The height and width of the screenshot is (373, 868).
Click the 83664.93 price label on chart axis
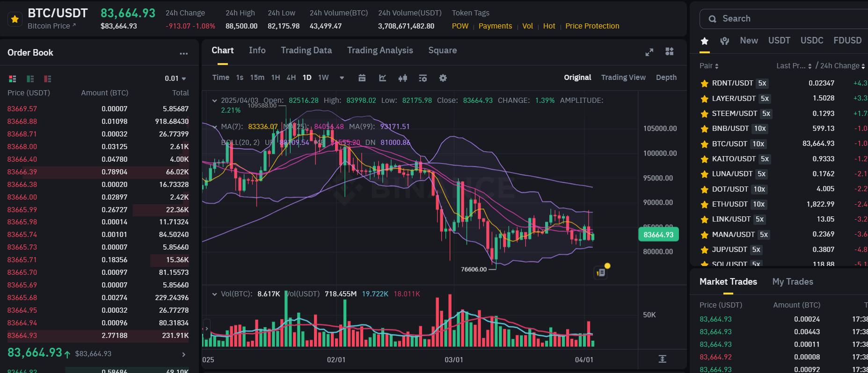pos(658,235)
